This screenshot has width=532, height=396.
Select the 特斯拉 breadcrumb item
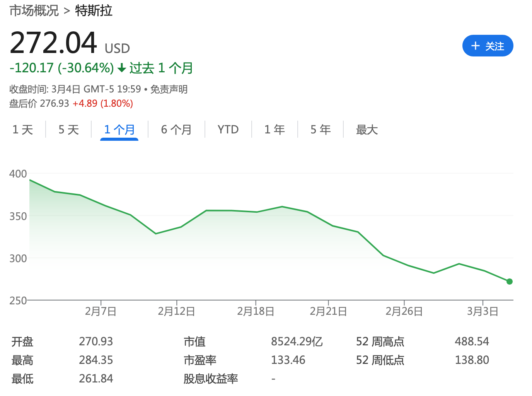93,10
